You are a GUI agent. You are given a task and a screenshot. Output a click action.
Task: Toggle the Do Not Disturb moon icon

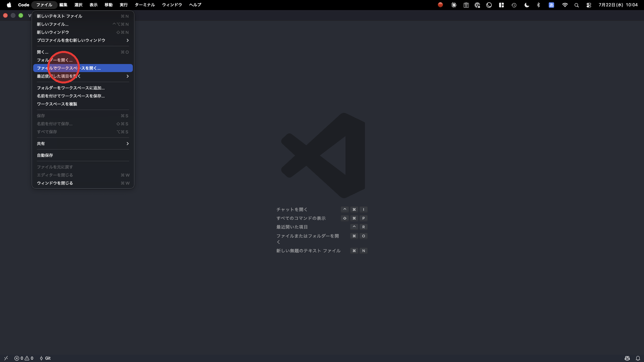pyautogui.click(x=527, y=5)
